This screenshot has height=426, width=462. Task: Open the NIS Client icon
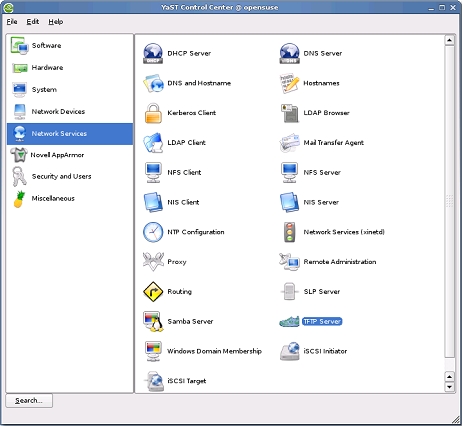153,202
